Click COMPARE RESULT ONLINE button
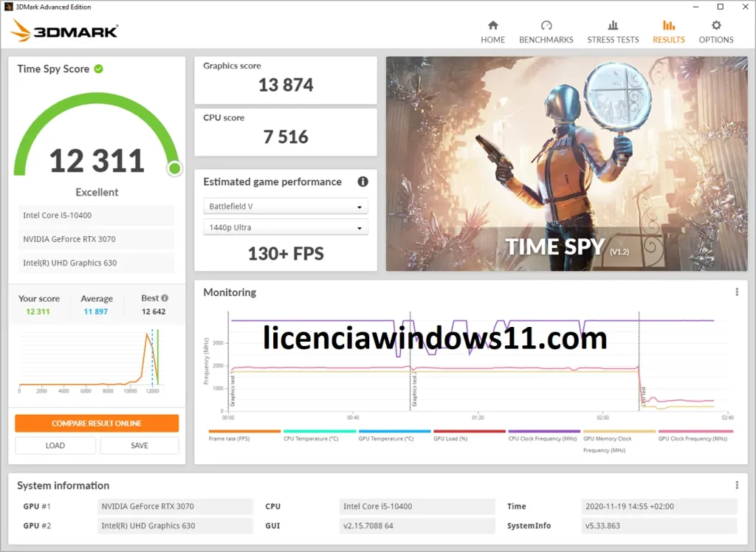This screenshot has height=552, width=756. pyautogui.click(x=97, y=424)
